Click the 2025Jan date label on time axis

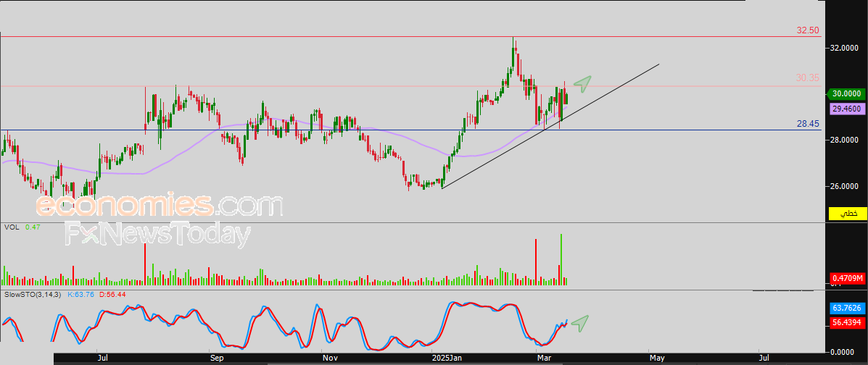click(x=448, y=359)
